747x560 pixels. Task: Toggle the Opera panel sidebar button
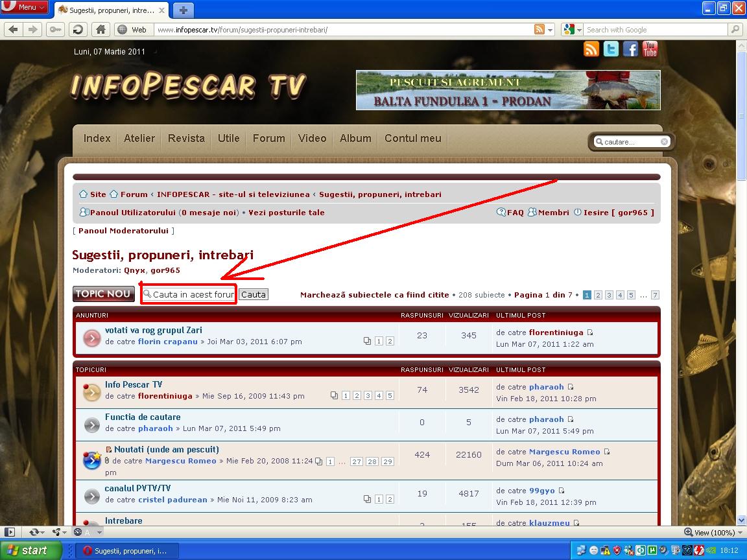click(9, 532)
